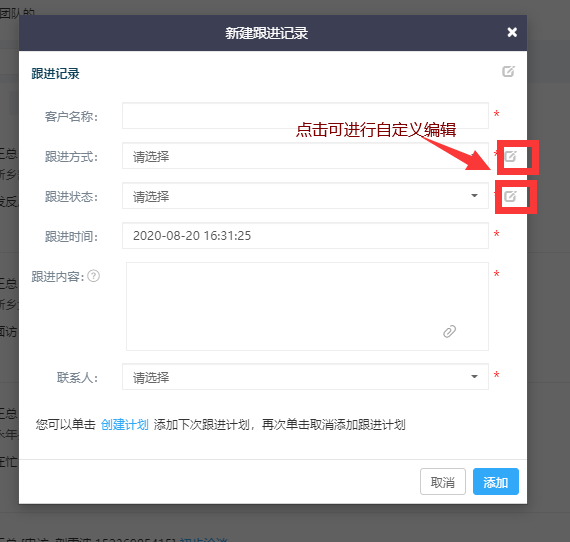Viewport: 570px width, 542px height.
Task: Click the paperclip attachment icon in 跟进内容
Action: [449, 331]
